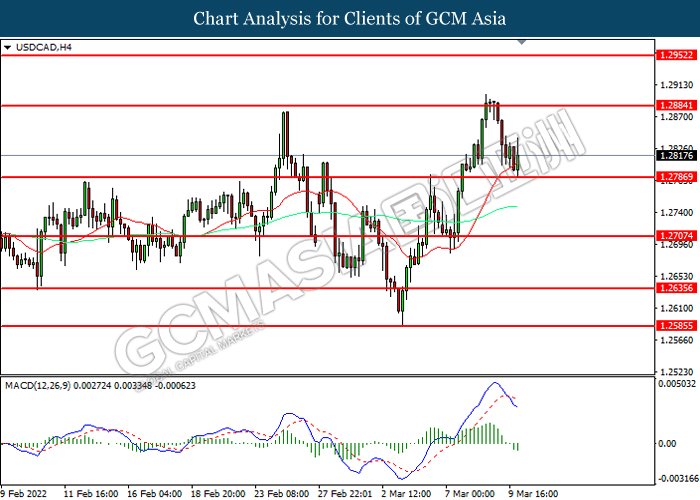
Task: Click the 16 Feb 04:00 time label
Action: (x=154, y=493)
